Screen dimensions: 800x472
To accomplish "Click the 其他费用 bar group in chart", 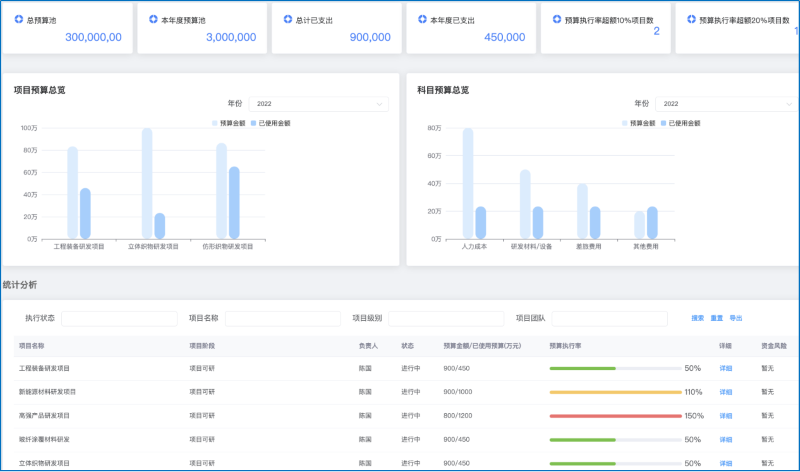I will pyautogui.click(x=646, y=223).
